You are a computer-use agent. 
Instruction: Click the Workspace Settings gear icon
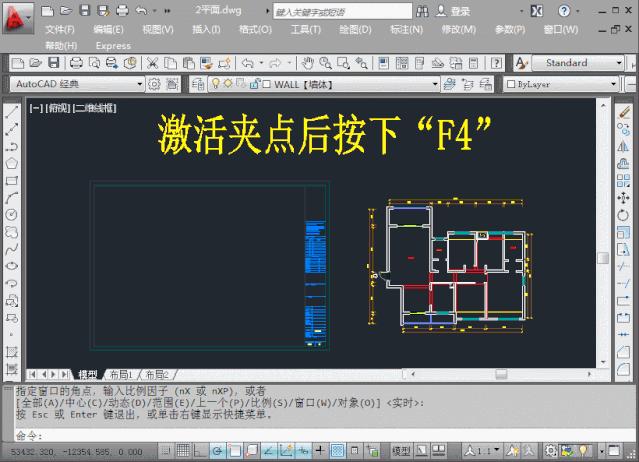click(154, 84)
